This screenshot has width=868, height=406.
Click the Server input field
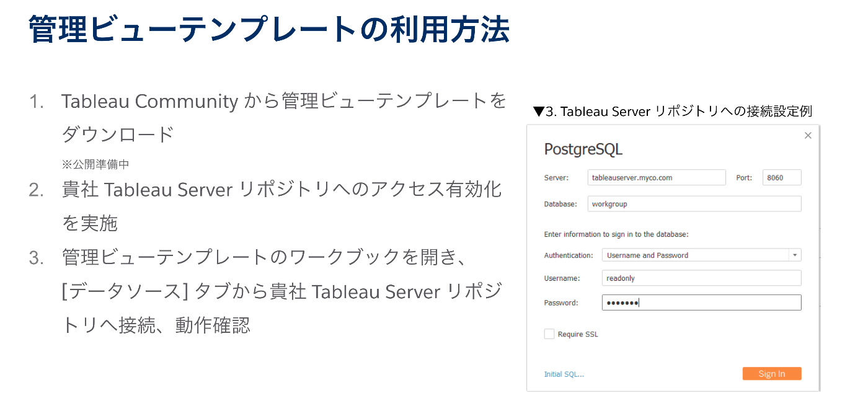click(x=657, y=177)
